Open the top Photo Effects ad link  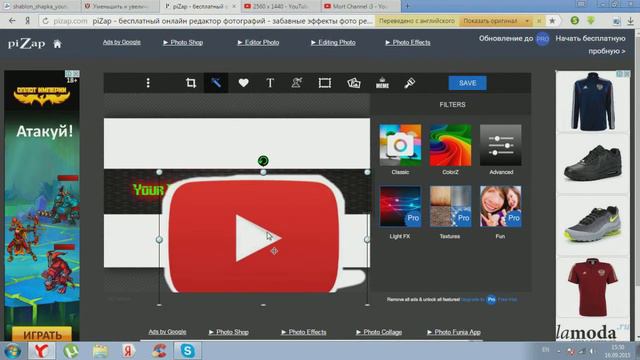408,42
